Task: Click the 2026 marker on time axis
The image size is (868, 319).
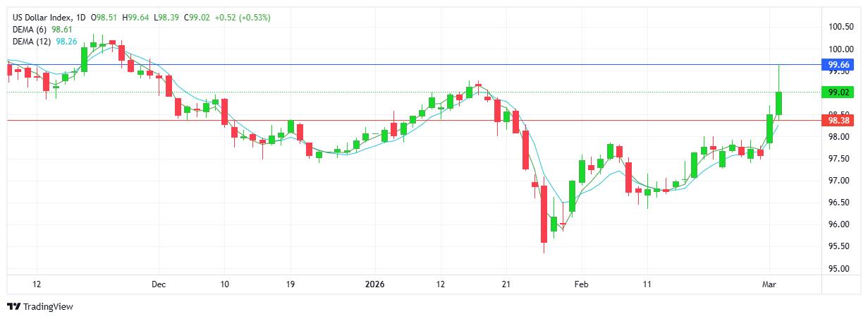Action: coord(374,284)
